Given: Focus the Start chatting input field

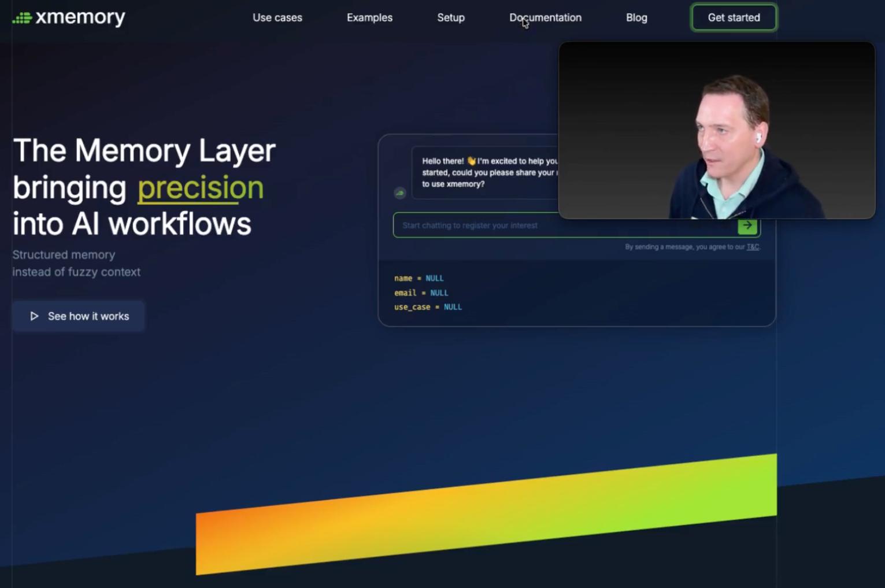Looking at the screenshot, I should (565, 225).
